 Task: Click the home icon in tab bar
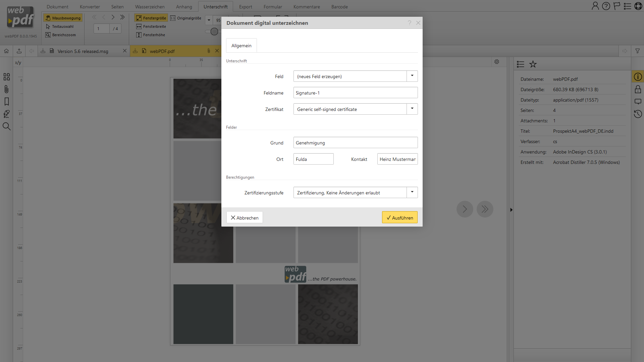pos(6,51)
